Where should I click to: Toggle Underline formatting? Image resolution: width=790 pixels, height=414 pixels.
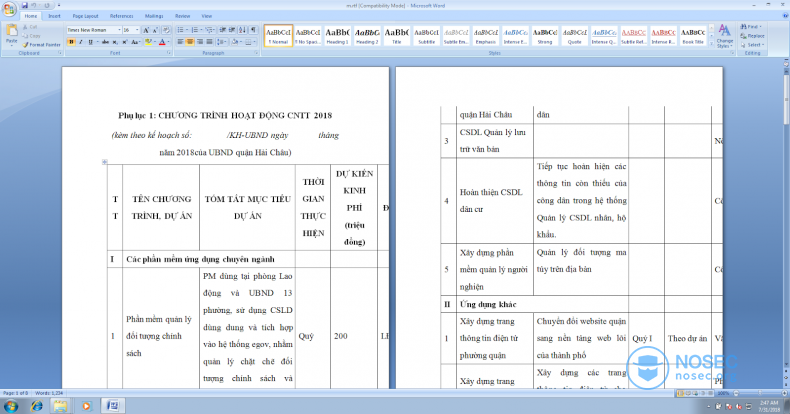(x=90, y=42)
